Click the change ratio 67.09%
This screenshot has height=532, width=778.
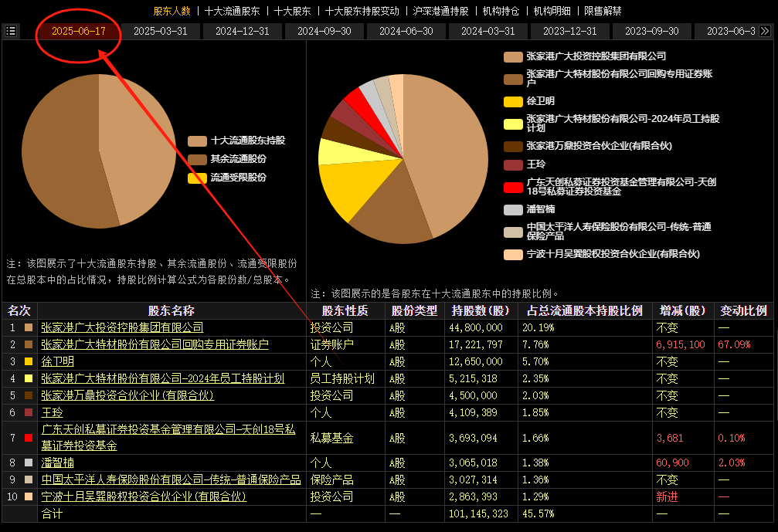pyautogui.click(x=734, y=344)
